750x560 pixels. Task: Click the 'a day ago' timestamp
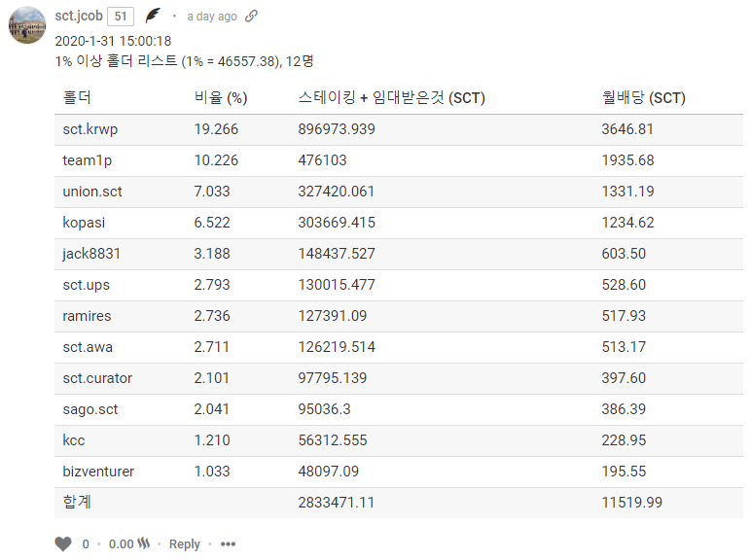point(211,17)
